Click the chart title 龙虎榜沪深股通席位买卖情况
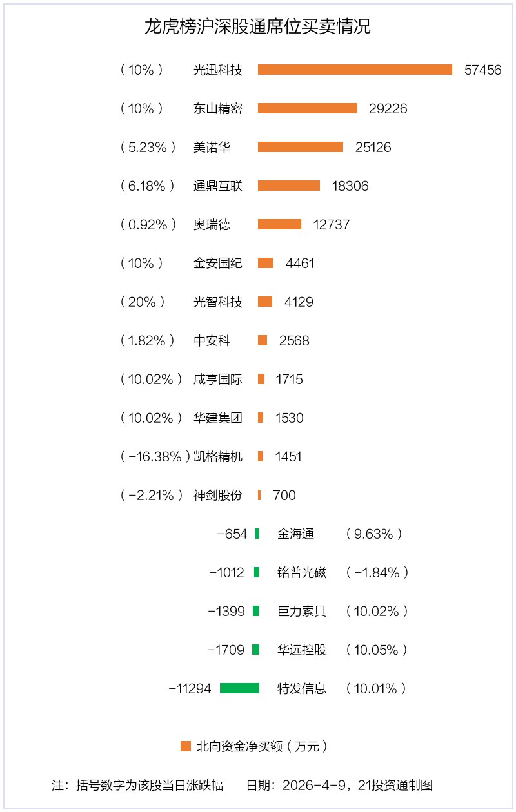Screen dimensions: 516x812 tap(258, 27)
